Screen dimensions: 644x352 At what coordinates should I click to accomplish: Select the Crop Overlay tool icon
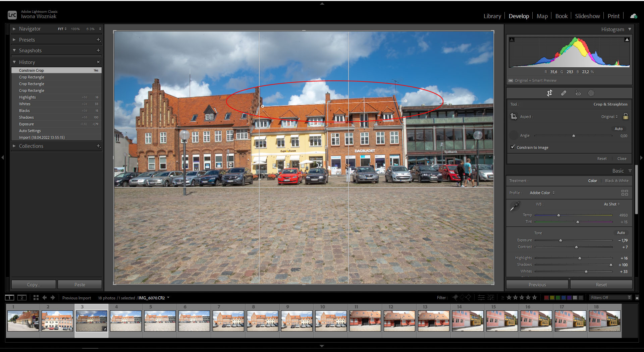click(x=549, y=93)
